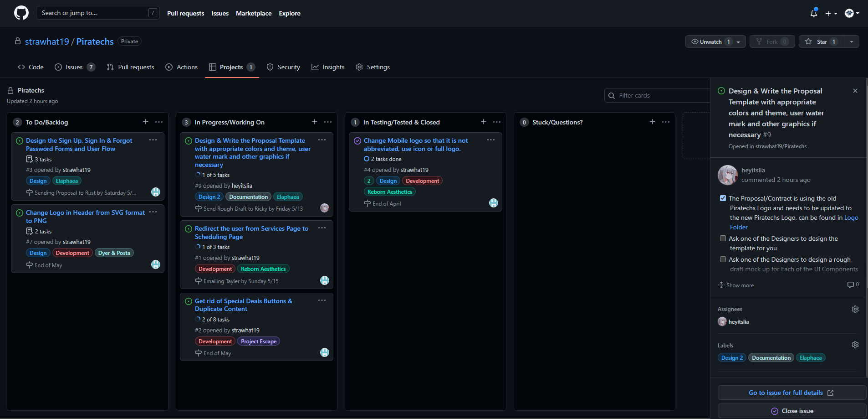
Task: Expand the star lists dropdown arrow
Action: (x=852, y=41)
